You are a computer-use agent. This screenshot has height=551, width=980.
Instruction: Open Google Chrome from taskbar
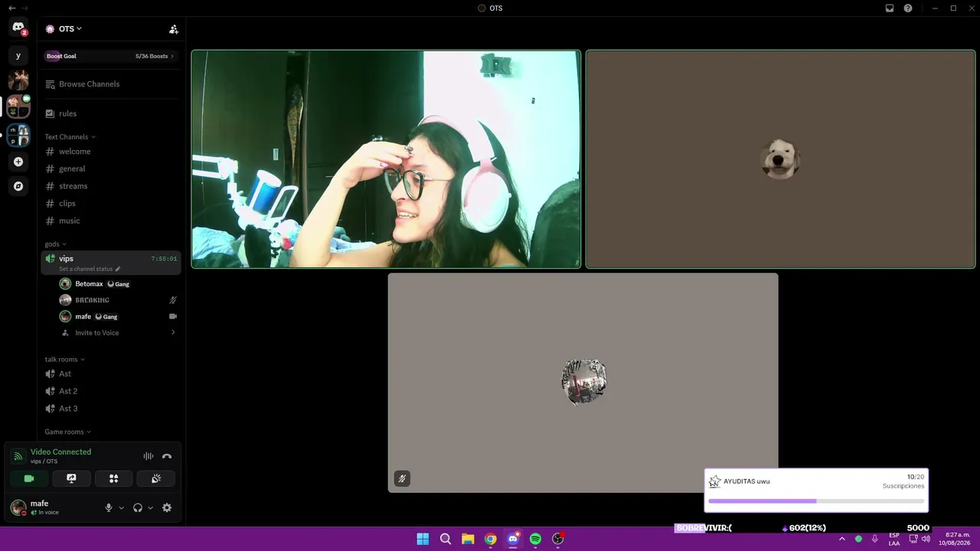point(491,539)
